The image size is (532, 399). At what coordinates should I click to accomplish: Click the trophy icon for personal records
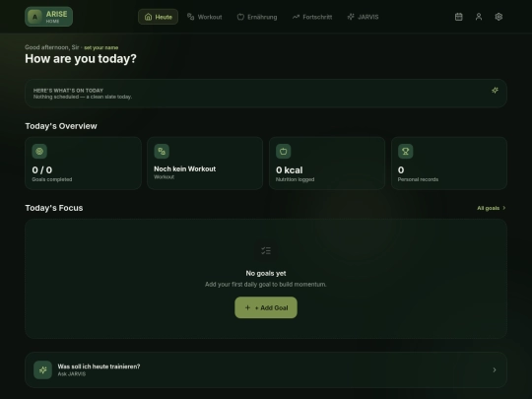pos(406,152)
